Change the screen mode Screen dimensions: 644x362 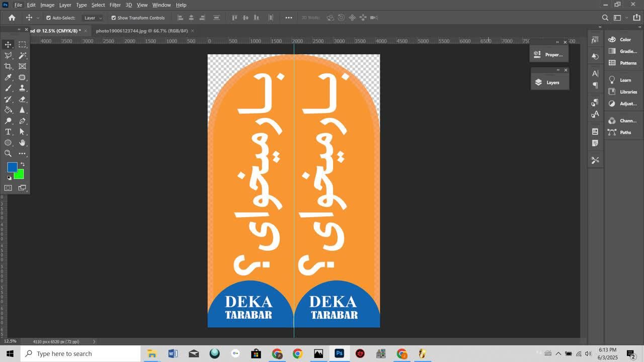point(22,188)
